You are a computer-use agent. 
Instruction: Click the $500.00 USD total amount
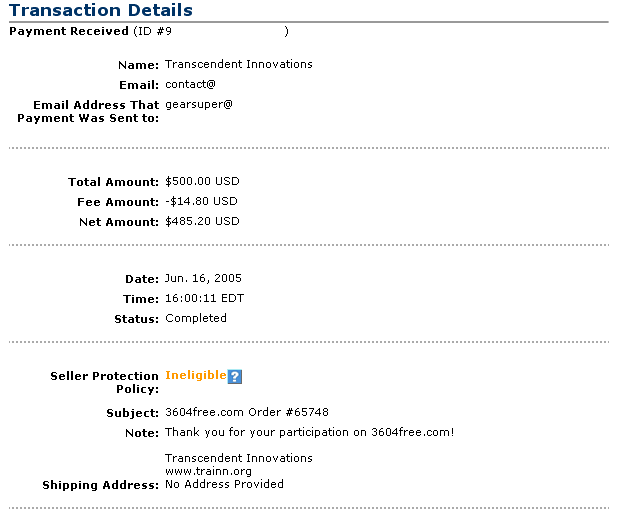pyautogui.click(x=202, y=181)
